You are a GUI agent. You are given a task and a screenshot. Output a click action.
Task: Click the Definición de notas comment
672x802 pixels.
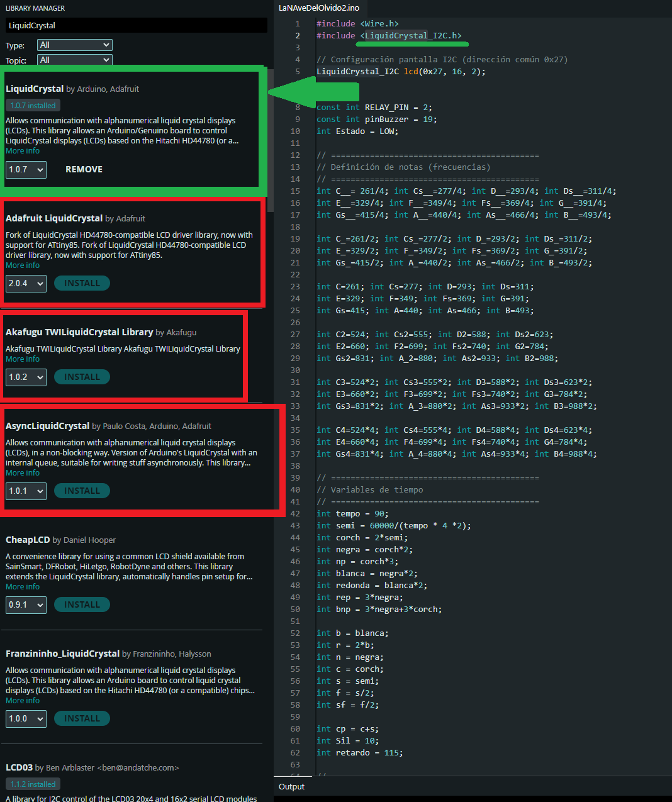(403, 167)
